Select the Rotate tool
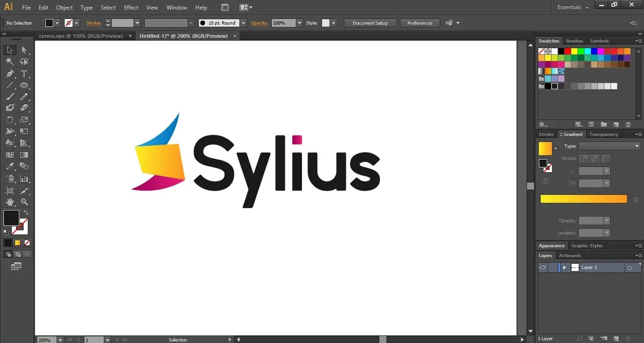The height and width of the screenshot is (343, 644). tap(10, 120)
